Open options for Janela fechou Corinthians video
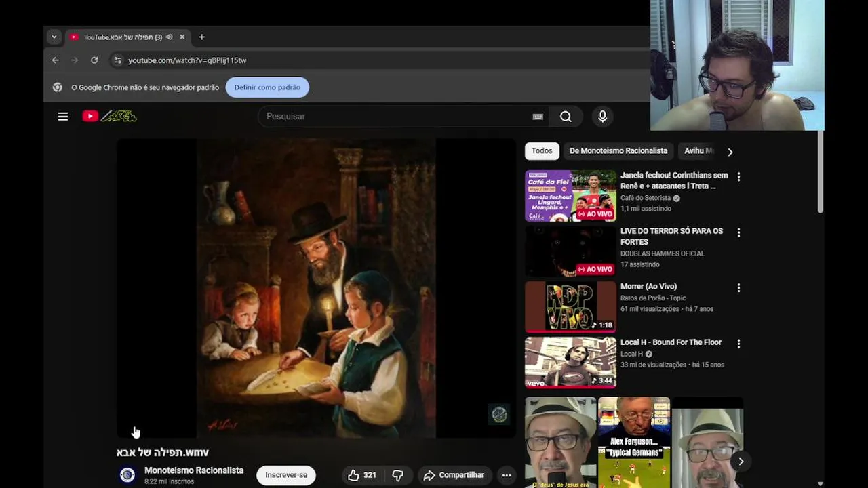This screenshot has width=868, height=488. (738, 177)
